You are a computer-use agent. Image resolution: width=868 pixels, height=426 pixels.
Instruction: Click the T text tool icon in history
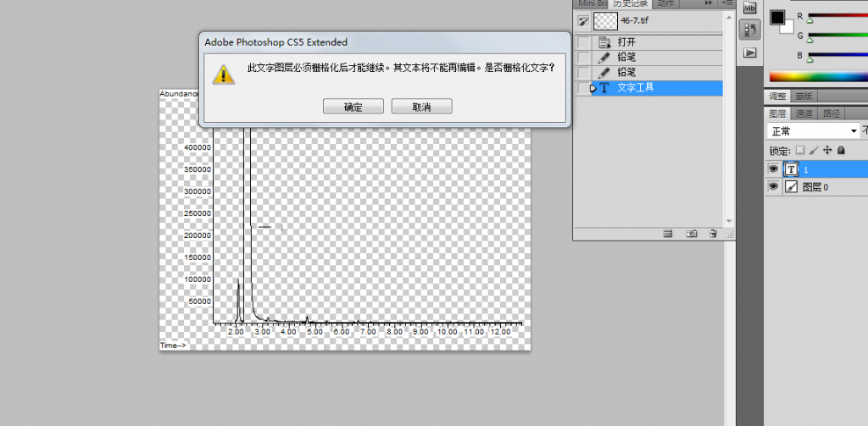[604, 87]
